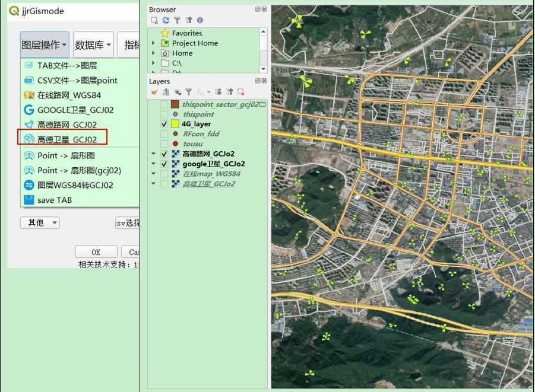Open Manage Map Themes eye icon
This screenshot has width=535, height=392.
point(178,92)
